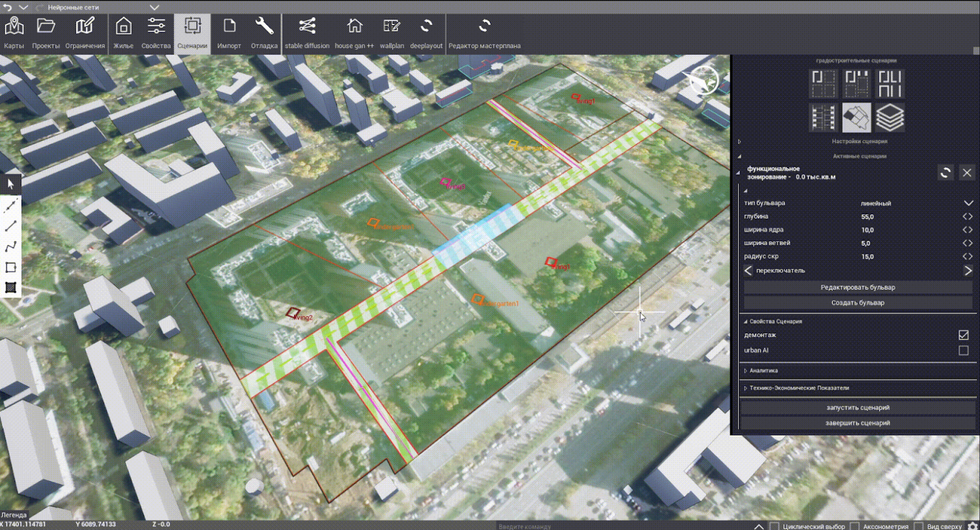The width and height of the screenshot is (980, 530).
Task: Click the Создать бульвар button
Action: pyautogui.click(x=857, y=303)
